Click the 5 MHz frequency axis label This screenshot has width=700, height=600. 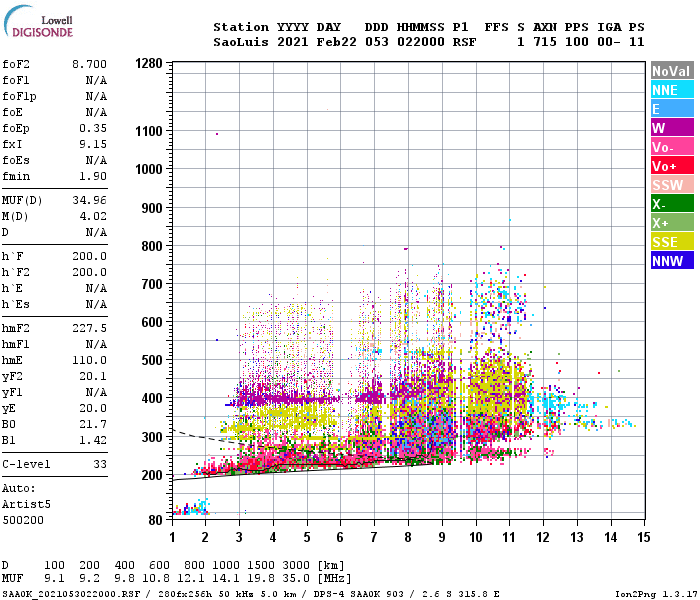coord(307,537)
